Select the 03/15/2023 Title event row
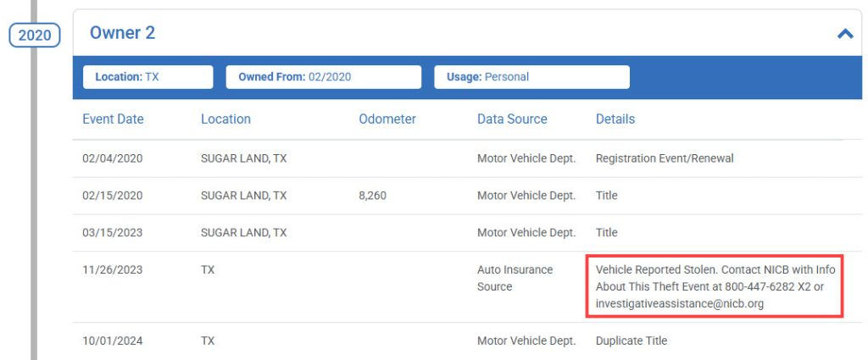 point(467,233)
